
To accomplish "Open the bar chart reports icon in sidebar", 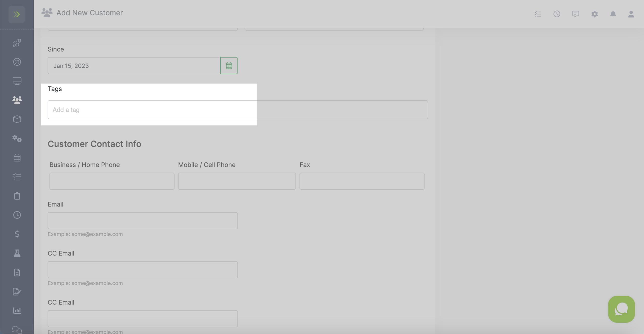I will pyautogui.click(x=17, y=311).
